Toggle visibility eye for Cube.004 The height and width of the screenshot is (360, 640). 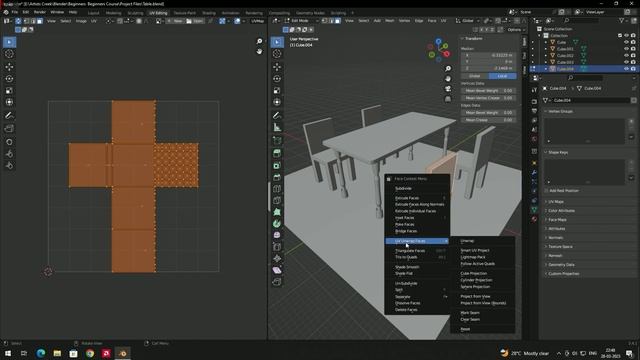626,69
